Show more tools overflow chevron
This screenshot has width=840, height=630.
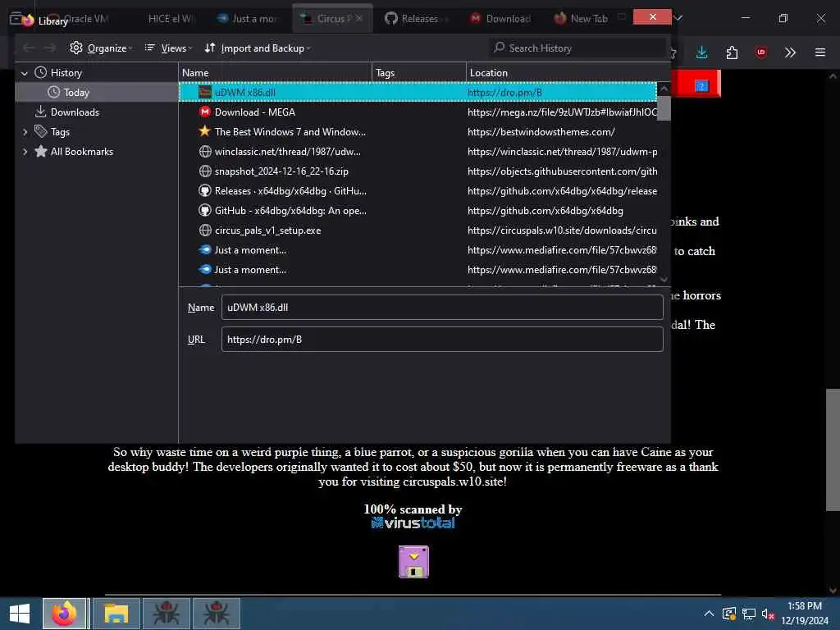coord(790,52)
